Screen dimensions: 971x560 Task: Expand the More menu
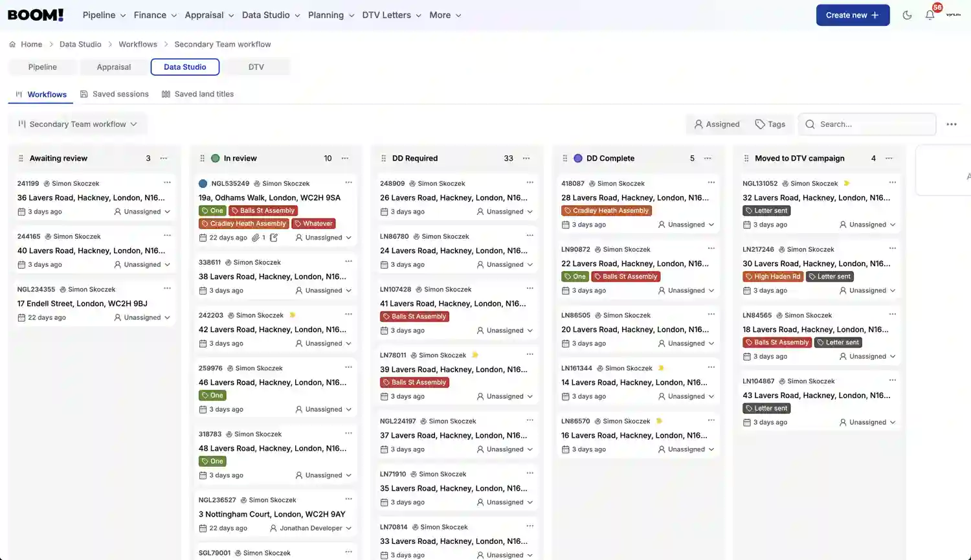point(445,15)
